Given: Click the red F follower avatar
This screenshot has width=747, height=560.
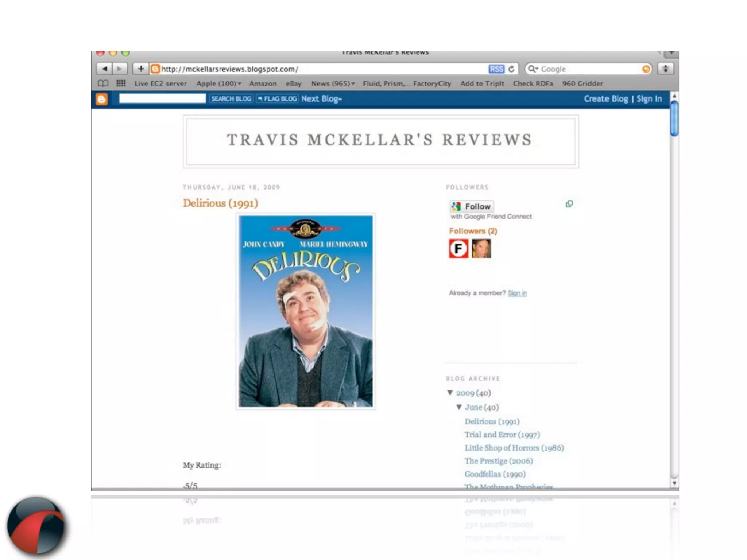Looking at the screenshot, I should [x=458, y=249].
